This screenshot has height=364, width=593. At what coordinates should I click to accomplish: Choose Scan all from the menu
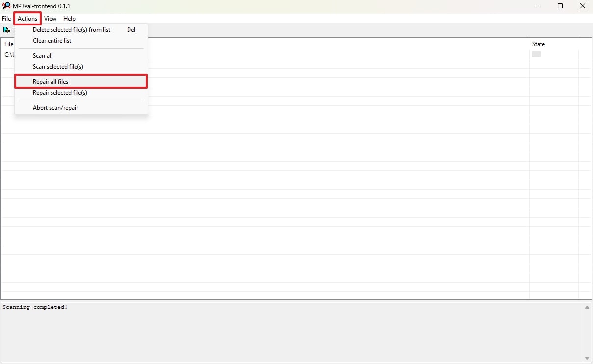[43, 56]
